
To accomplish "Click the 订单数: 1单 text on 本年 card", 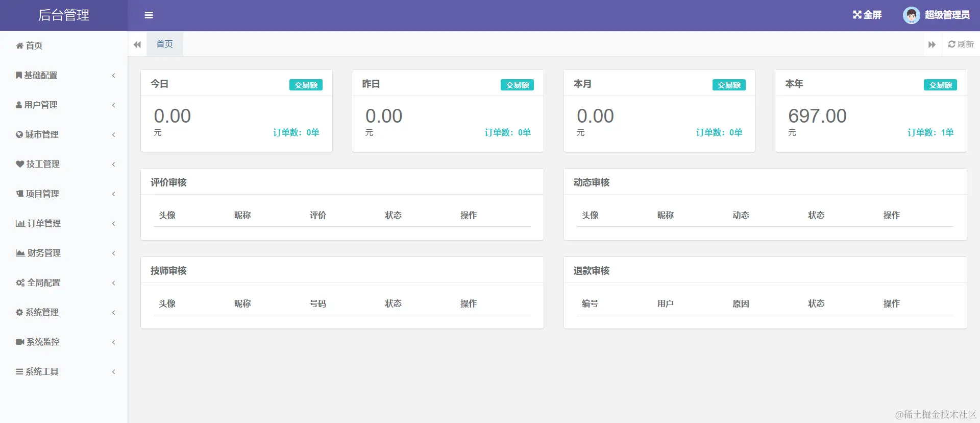I will (x=930, y=132).
